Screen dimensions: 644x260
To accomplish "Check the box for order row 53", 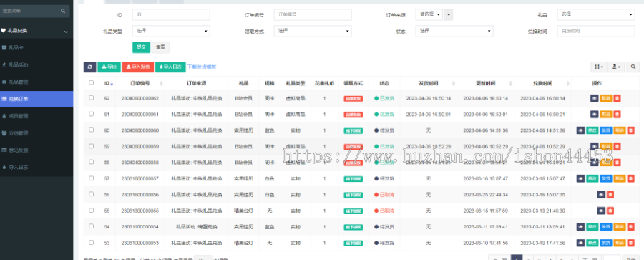I will pyautogui.click(x=91, y=242).
